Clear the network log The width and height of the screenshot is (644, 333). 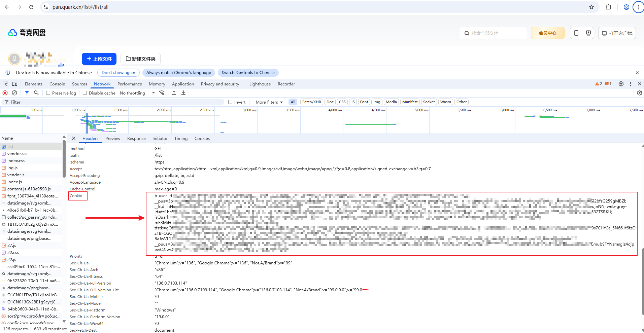click(14, 93)
